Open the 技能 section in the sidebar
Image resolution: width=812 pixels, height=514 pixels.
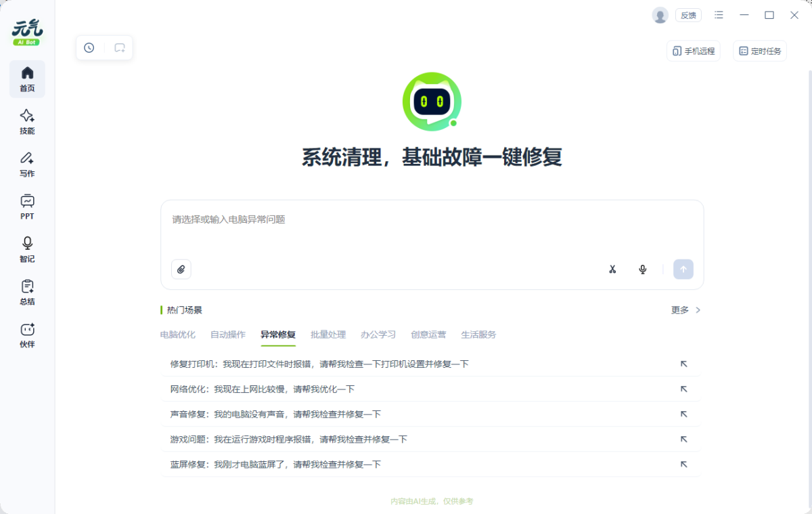coord(27,122)
